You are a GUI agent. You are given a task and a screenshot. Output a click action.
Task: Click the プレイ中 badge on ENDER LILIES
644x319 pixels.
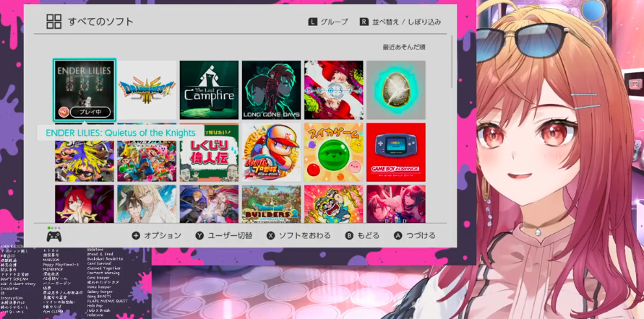[x=90, y=112]
